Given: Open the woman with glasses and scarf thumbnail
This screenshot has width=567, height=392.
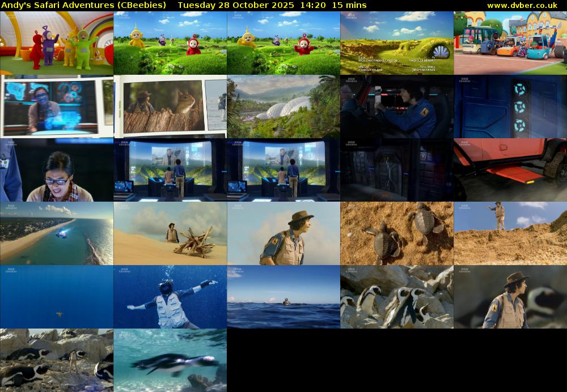Looking at the screenshot, I should 57,170.
